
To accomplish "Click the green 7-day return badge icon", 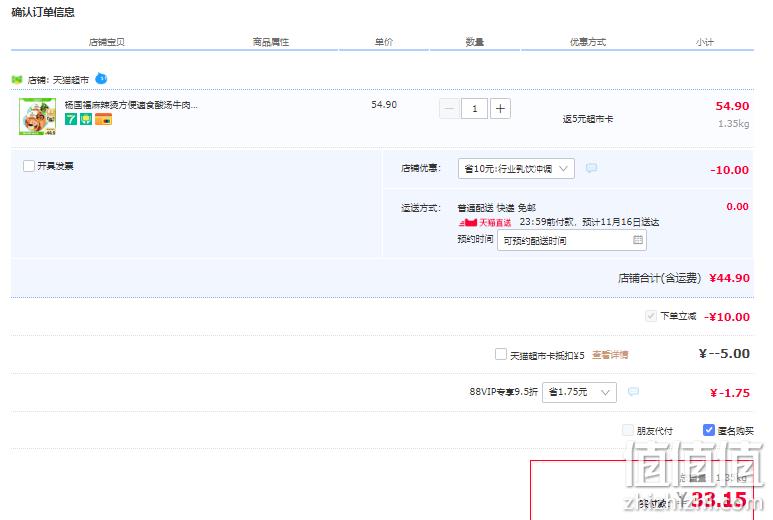I will [71, 119].
